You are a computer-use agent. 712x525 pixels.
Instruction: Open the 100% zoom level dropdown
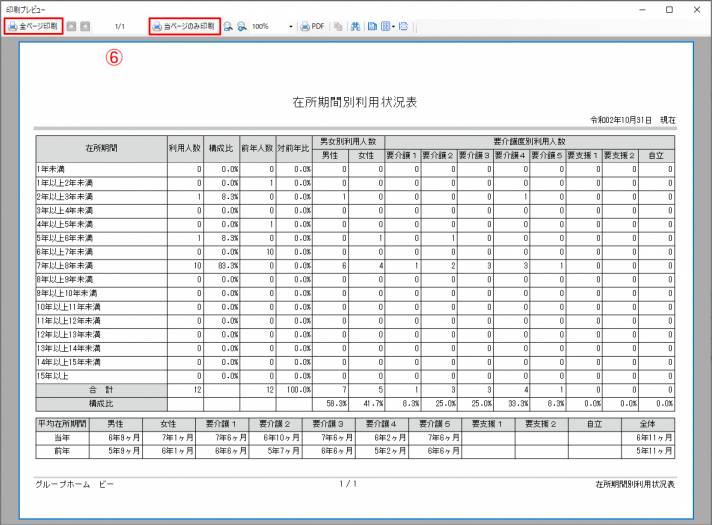tap(291, 26)
